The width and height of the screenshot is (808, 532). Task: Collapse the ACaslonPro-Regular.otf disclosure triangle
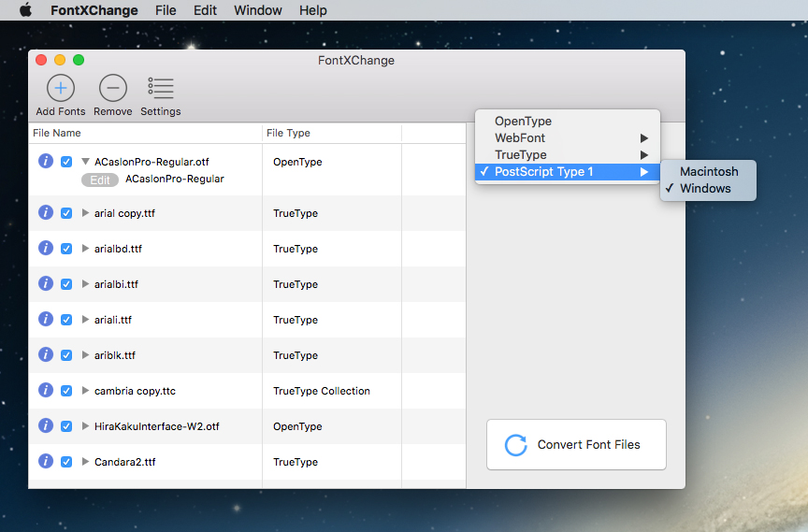(x=85, y=162)
